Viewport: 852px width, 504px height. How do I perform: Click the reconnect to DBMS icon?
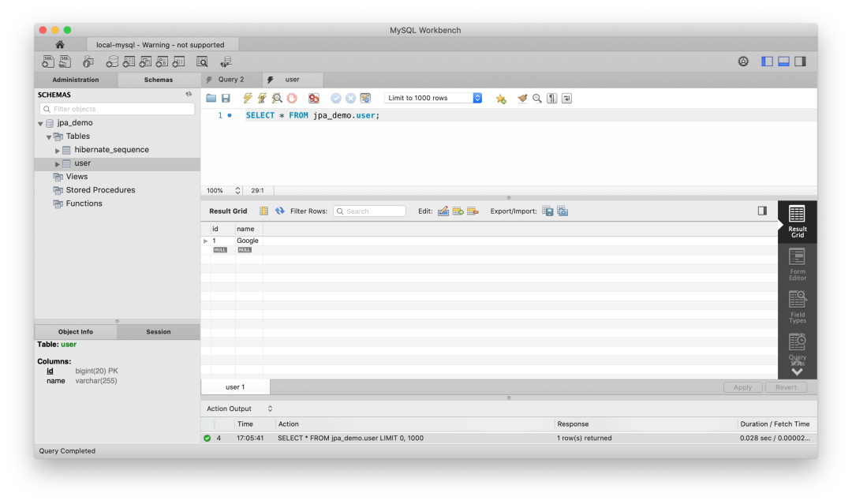[x=226, y=62]
